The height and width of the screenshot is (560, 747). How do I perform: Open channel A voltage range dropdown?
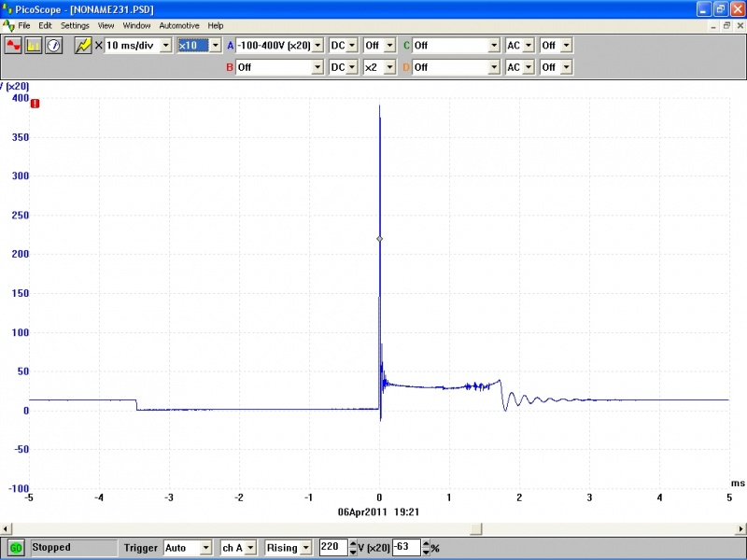(317, 45)
